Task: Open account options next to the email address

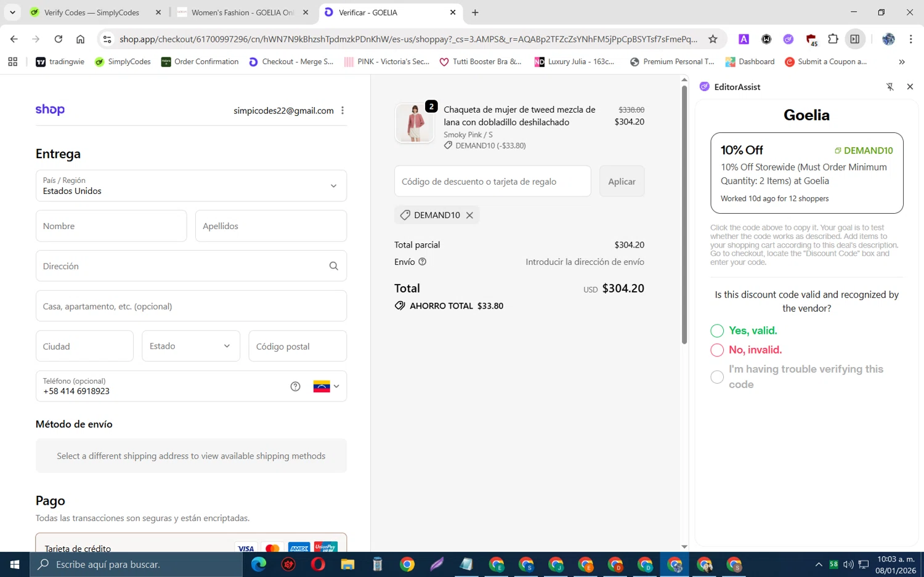Action: (342, 110)
